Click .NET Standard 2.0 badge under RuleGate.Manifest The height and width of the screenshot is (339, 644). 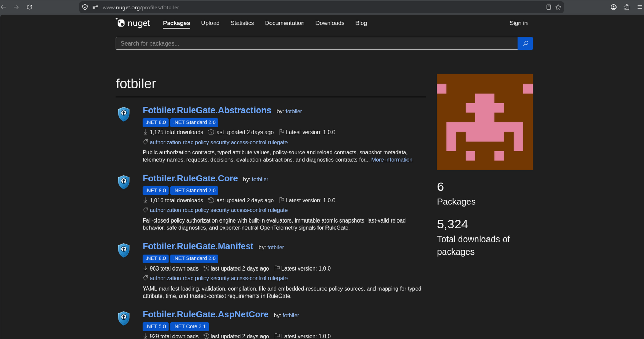(x=194, y=258)
